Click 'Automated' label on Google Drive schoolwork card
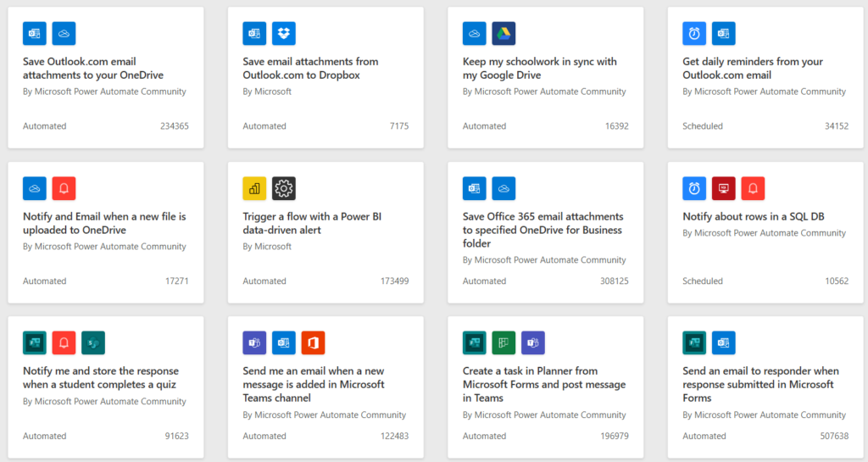The height and width of the screenshot is (462, 868). tap(484, 126)
